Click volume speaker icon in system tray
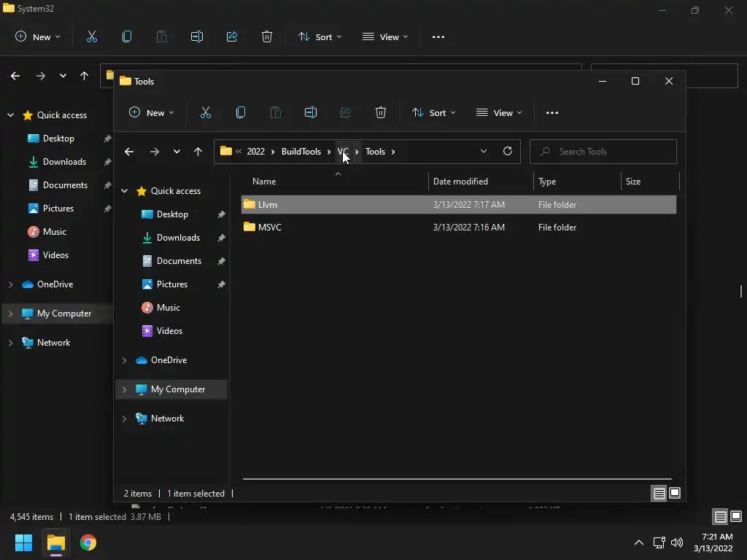747x560 pixels. [x=677, y=542]
